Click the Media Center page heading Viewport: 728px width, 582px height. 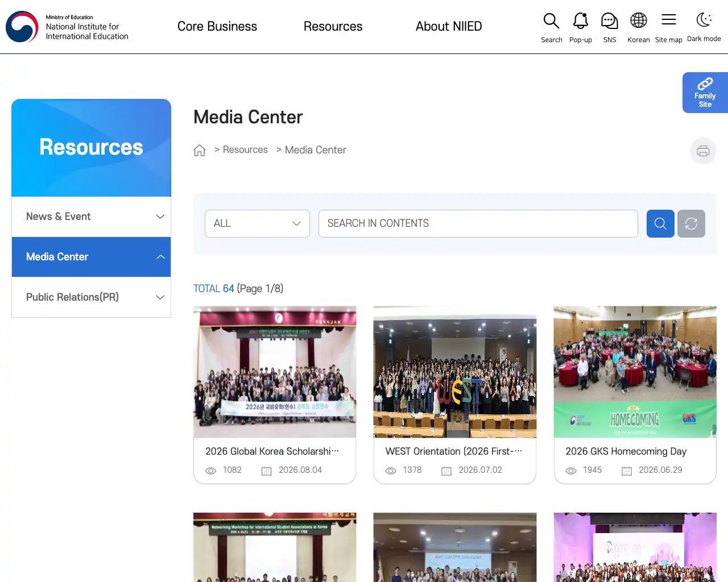tap(248, 117)
